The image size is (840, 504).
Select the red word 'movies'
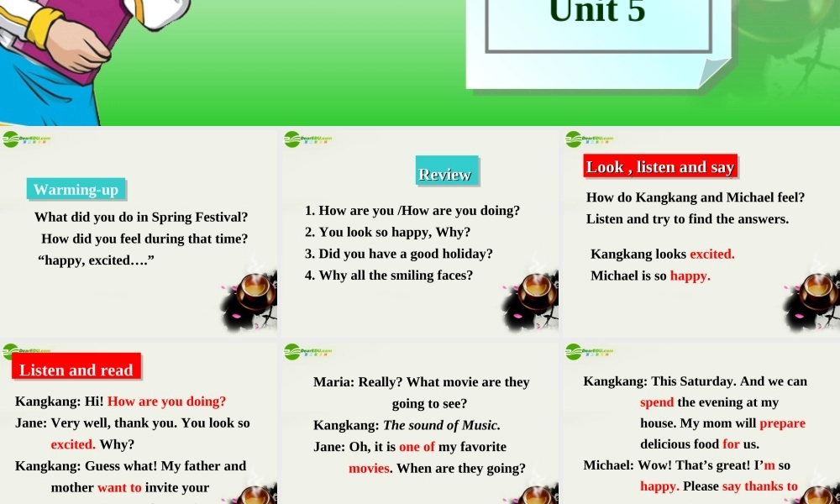click(369, 468)
